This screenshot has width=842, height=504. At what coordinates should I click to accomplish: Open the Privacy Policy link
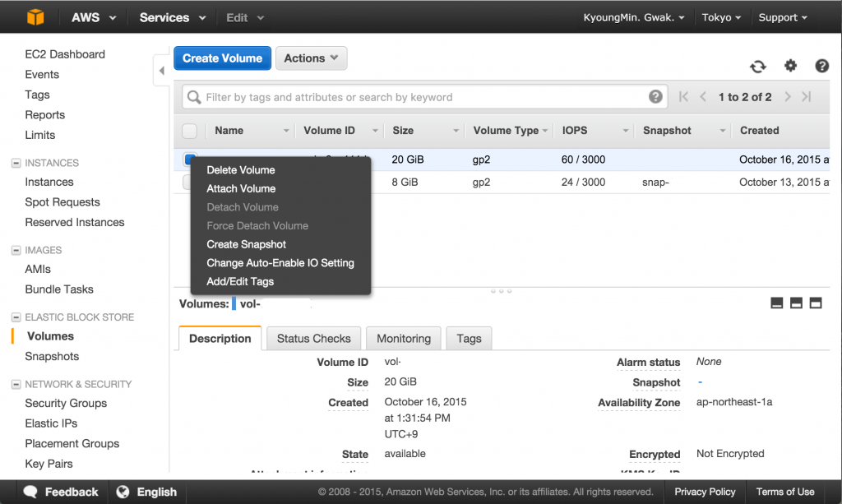coord(705,492)
